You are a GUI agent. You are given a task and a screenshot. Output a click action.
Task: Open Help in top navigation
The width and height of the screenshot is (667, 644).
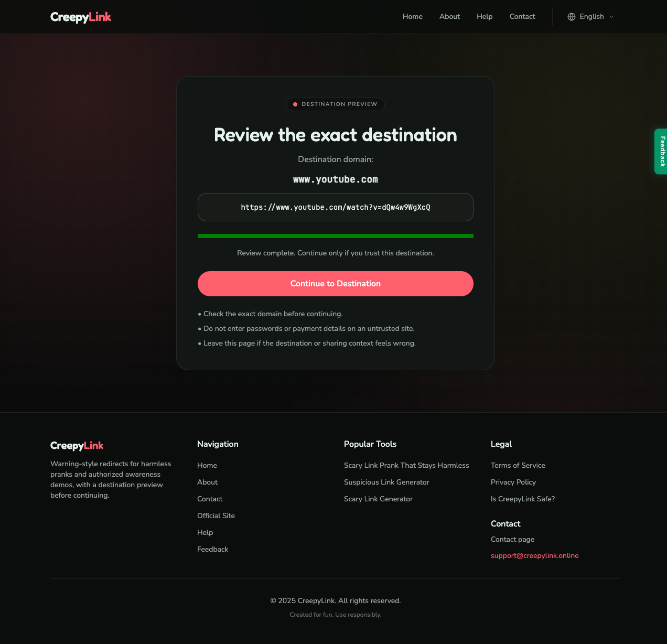[x=485, y=17]
